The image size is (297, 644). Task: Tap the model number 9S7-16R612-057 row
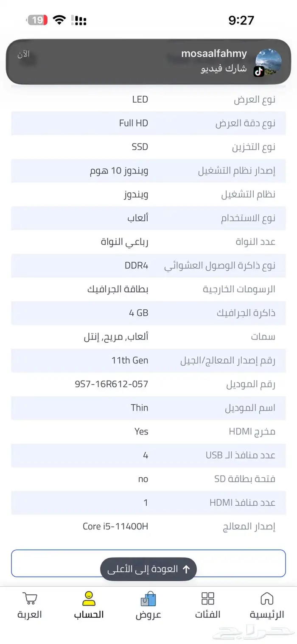[112, 384]
